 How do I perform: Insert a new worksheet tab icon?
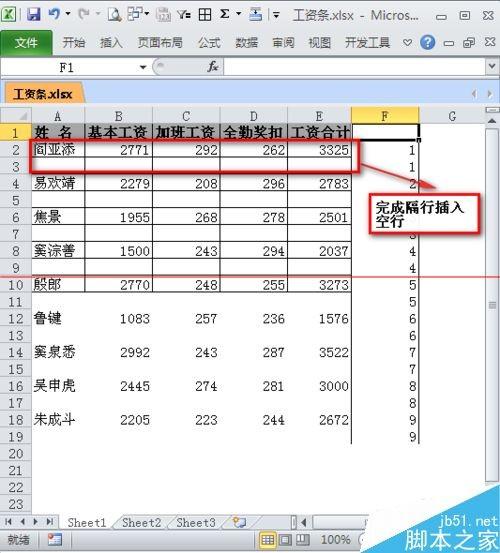click(x=239, y=522)
